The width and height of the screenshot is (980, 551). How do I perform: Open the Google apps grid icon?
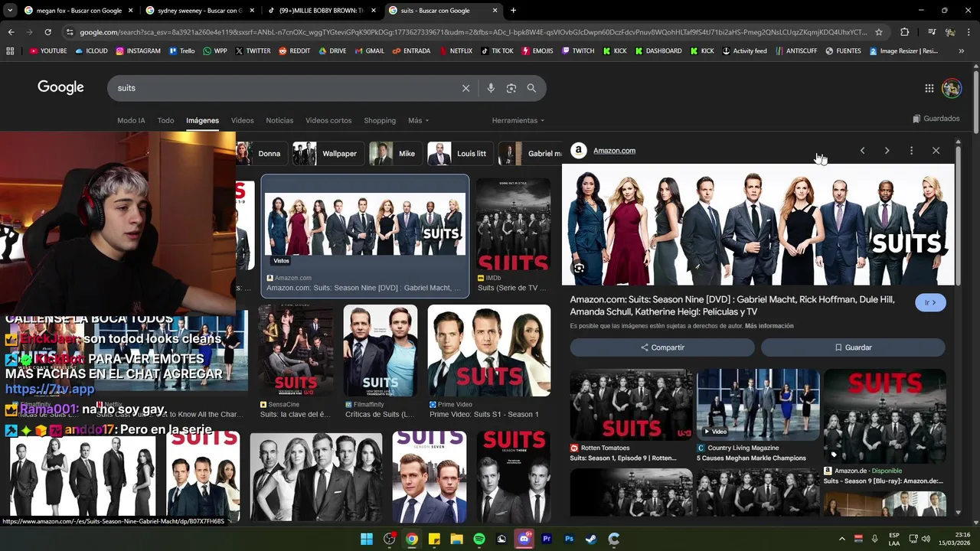pyautogui.click(x=929, y=88)
